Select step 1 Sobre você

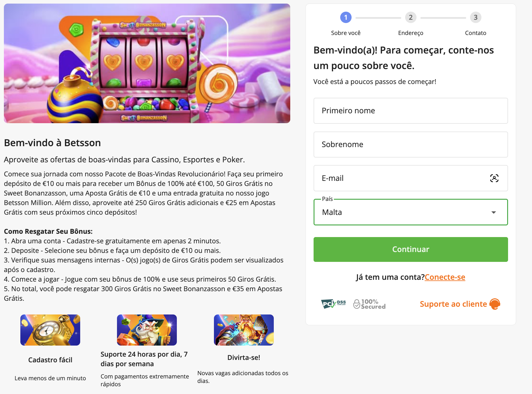coord(346,18)
